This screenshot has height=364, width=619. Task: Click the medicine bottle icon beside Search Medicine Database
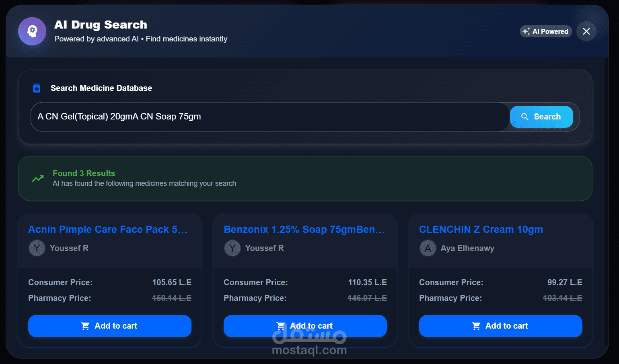pyautogui.click(x=37, y=88)
